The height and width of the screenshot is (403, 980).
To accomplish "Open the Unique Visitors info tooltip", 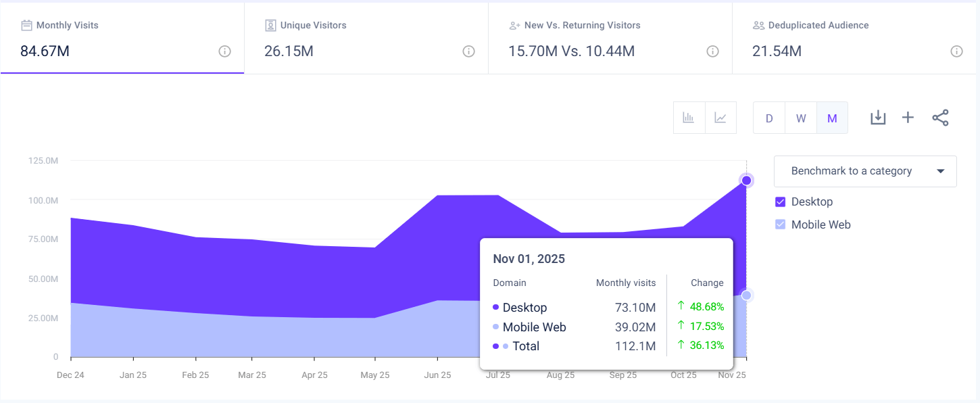I will pyautogui.click(x=468, y=51).
